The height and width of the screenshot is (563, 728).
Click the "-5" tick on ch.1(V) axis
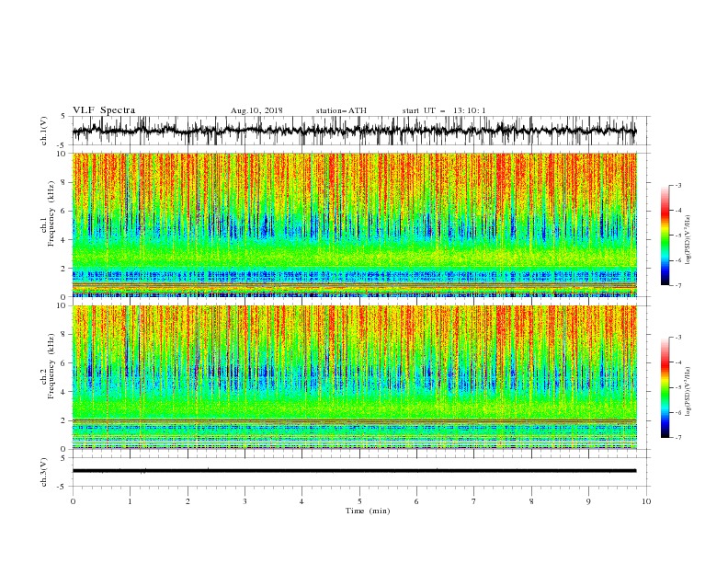coord(63,145)
